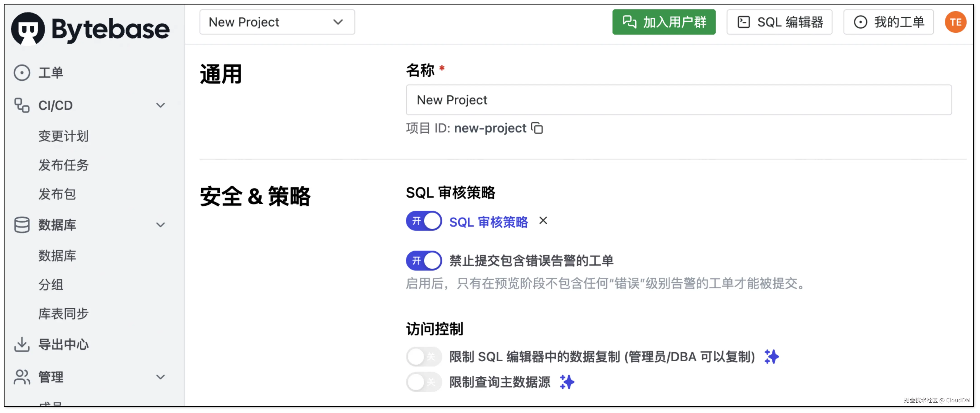The height and width of the screenshot is (413, 980).
Task: Copy the project ID with copy icon
Action: 537,128
